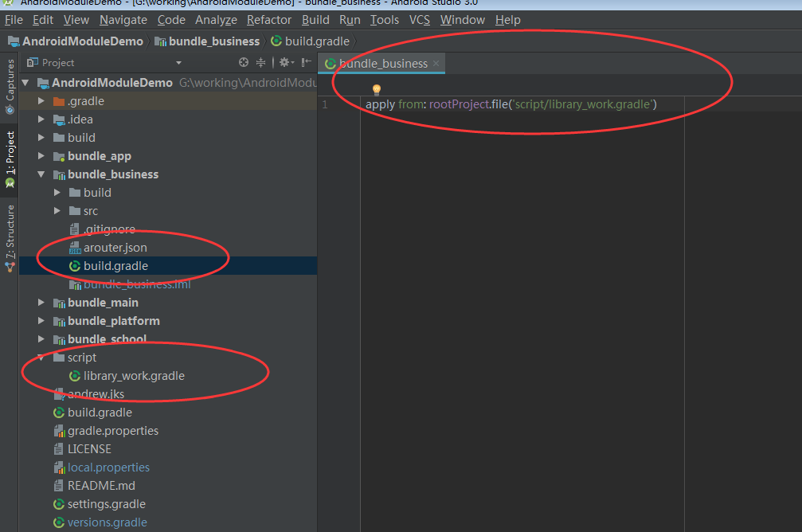Collapse the bundle_business module
The image size is (802, 532).
(41, 174)
